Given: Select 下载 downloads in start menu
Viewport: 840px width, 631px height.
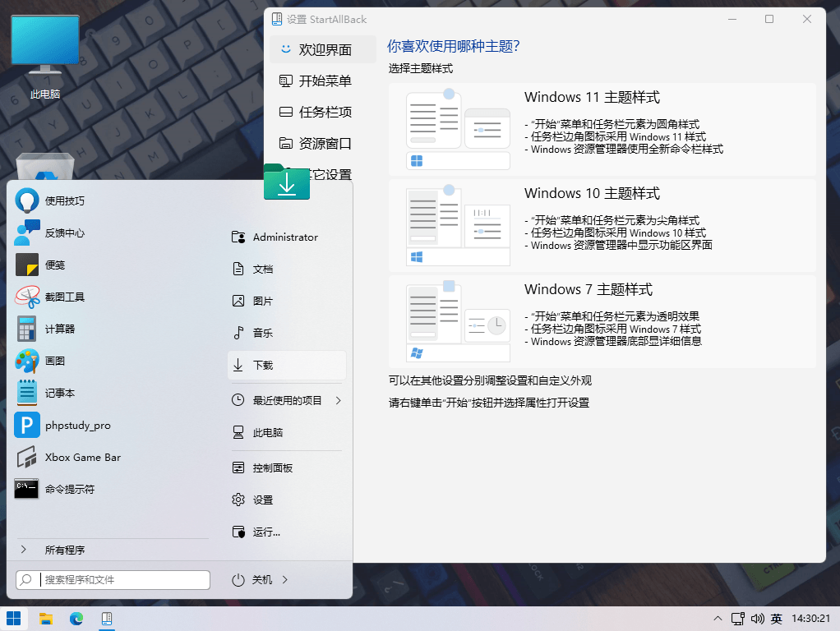Looking at the screenshot, I should pos(287,366).
